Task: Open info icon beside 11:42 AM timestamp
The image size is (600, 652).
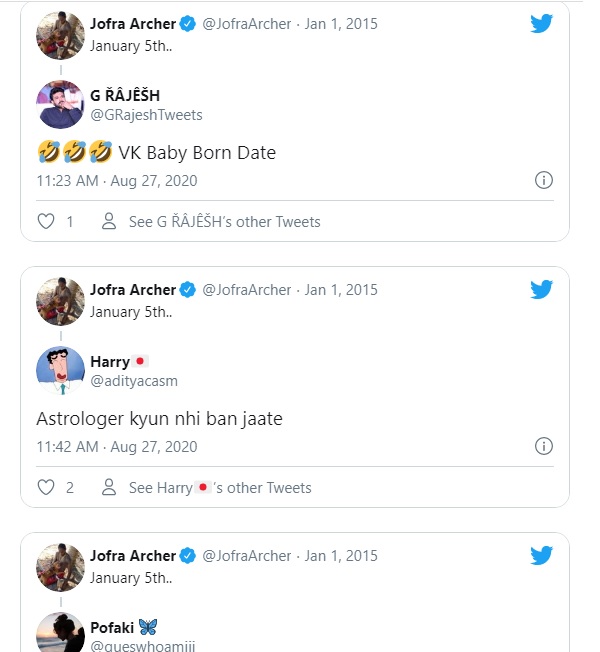Action: tap(543, 446)
